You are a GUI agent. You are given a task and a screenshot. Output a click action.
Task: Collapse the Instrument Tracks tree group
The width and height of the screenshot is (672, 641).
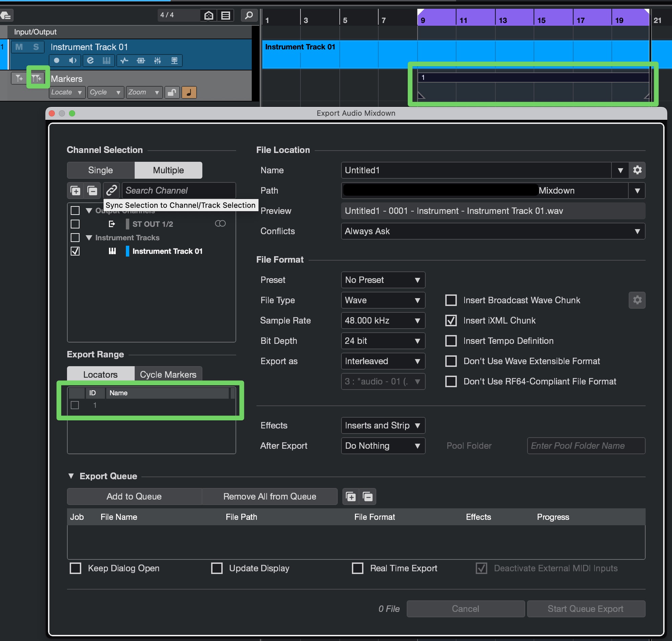pos(89,238)
